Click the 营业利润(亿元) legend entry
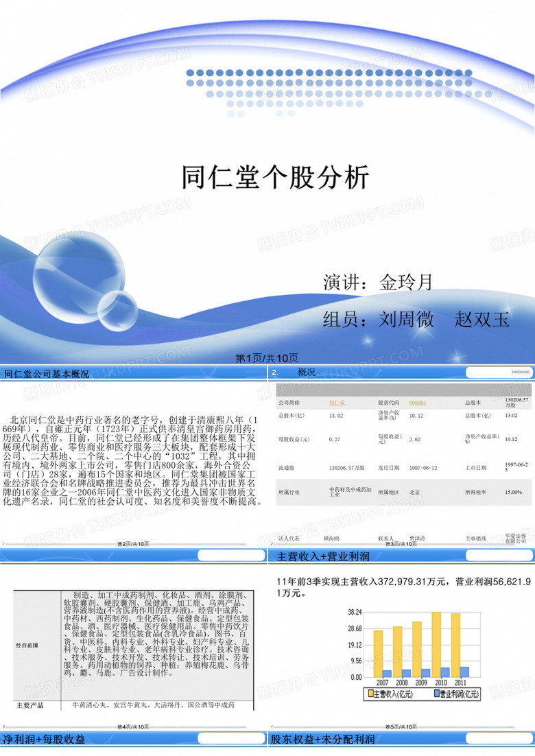Viewport: 535px width, 756px height. (x=456, y=694)
